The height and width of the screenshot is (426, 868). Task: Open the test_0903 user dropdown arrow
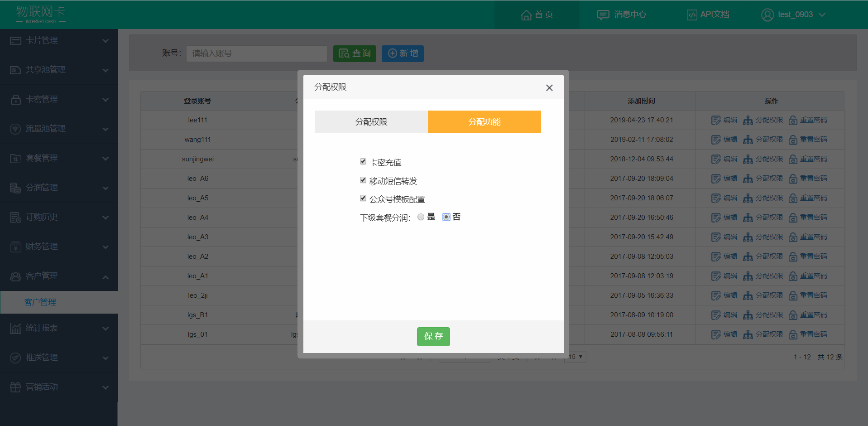[822, 15]
